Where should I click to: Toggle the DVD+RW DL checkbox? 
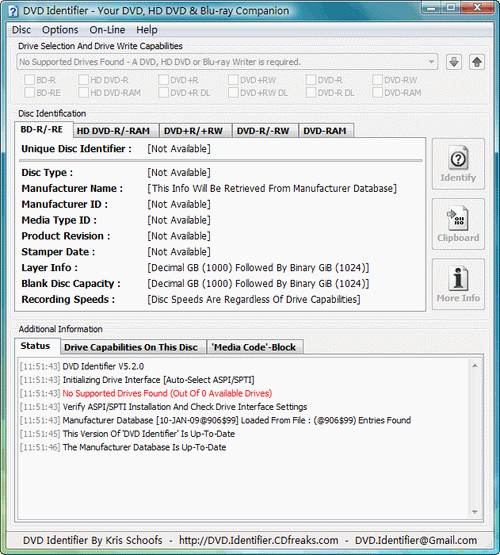[x=233, y=93]
